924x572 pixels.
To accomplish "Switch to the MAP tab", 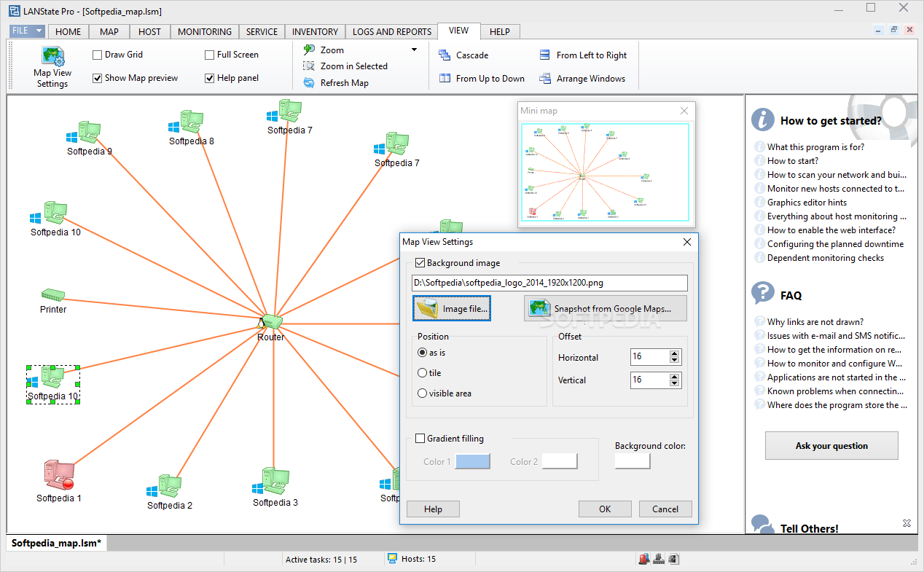I will 109,31.
